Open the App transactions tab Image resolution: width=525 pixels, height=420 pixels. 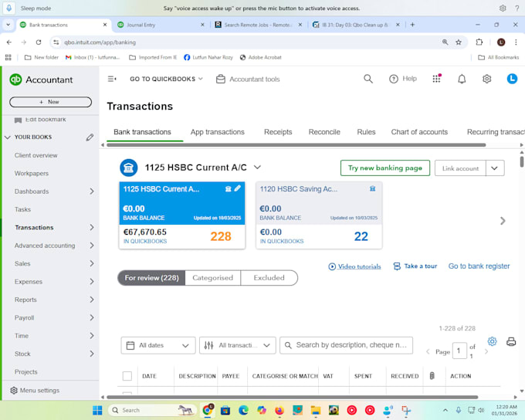pos(217,132)
